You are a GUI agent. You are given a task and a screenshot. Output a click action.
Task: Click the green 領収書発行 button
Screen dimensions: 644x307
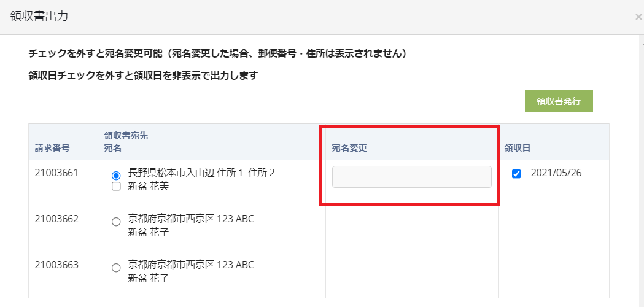click(559, 101)
